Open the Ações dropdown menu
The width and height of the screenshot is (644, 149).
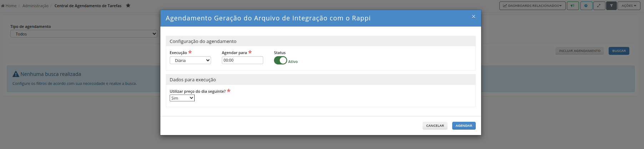(629, 6)
